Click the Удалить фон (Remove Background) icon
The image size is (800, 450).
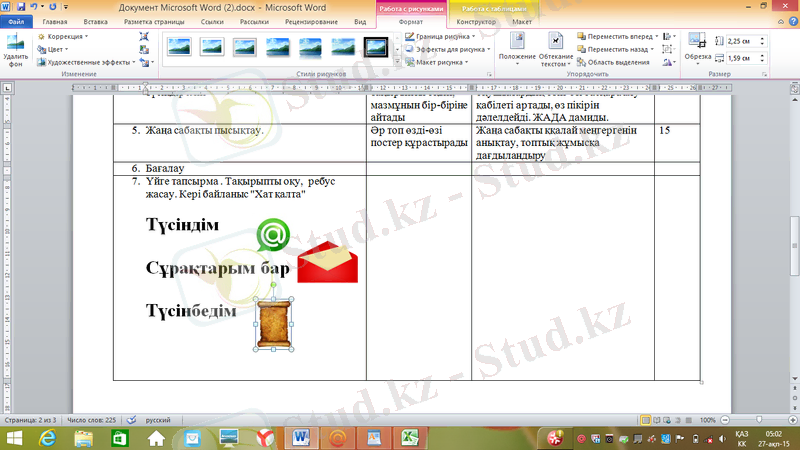click(x=15, y=48)
